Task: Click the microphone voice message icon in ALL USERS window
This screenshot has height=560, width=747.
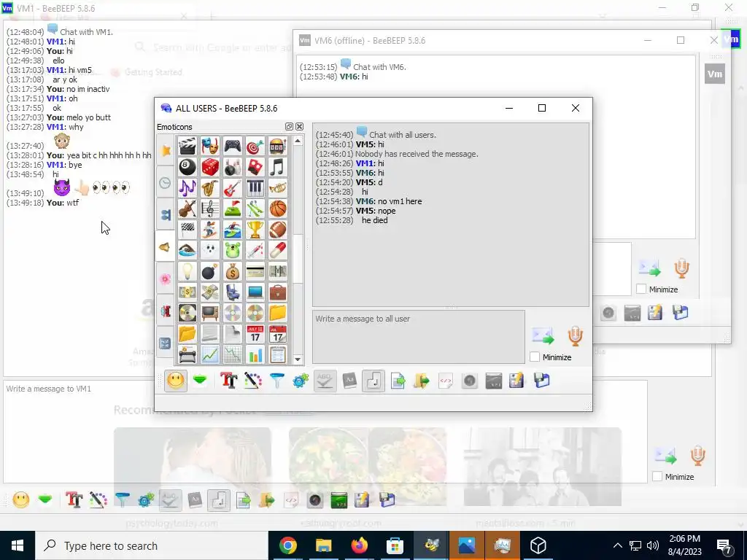Action: tap(576, 335)
